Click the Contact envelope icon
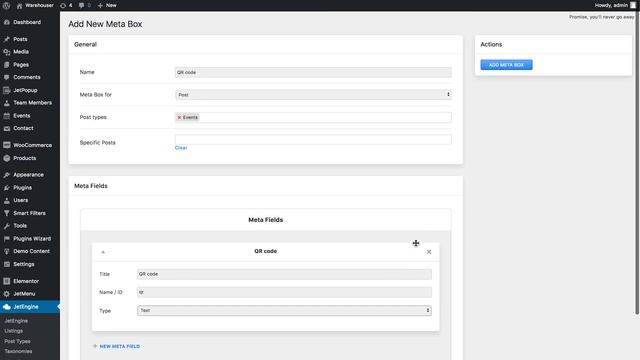The height and width of the screenshot is (360, 640). click(7, 128)
